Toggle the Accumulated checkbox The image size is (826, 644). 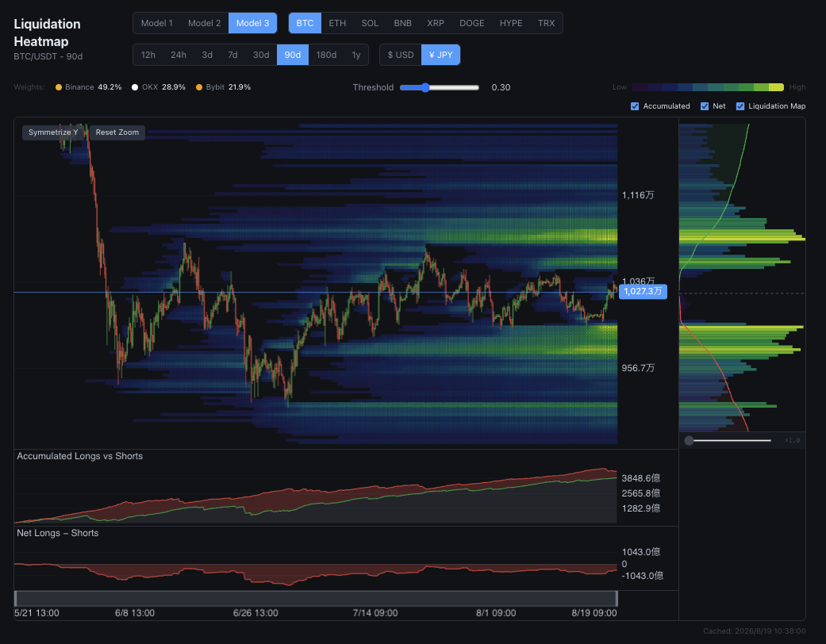pyautogui.click(x=635, y=106)
